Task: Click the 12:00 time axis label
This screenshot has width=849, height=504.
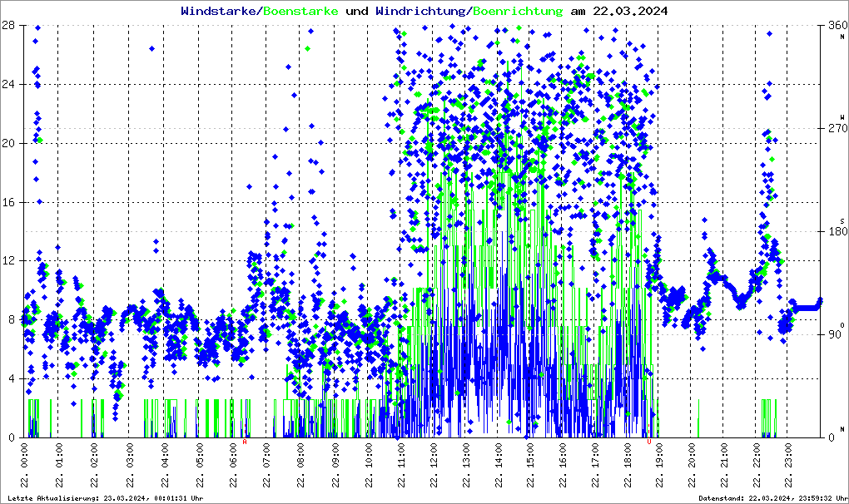Action: [x=434, y=467]
